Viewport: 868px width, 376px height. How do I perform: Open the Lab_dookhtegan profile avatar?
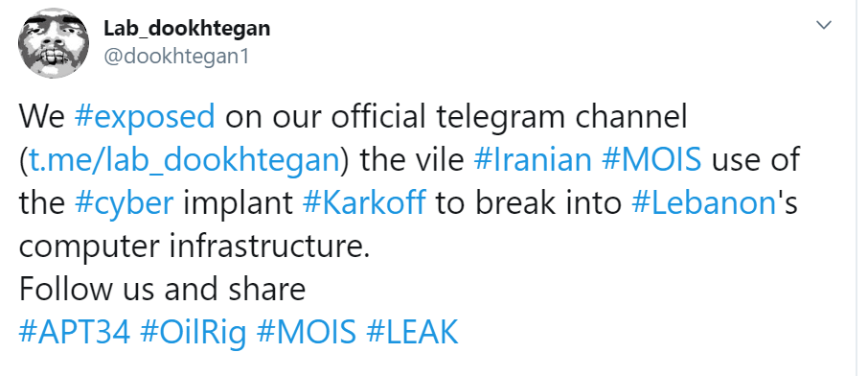[54, 43]
